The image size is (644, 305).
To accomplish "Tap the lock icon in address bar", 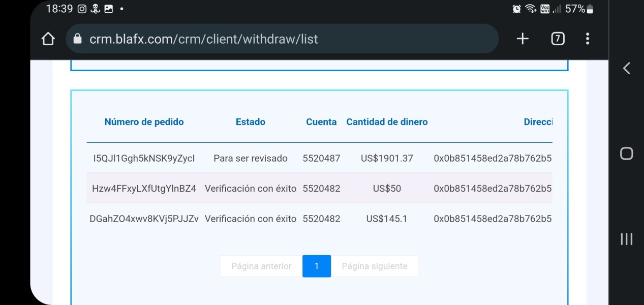I will (78, 39).
